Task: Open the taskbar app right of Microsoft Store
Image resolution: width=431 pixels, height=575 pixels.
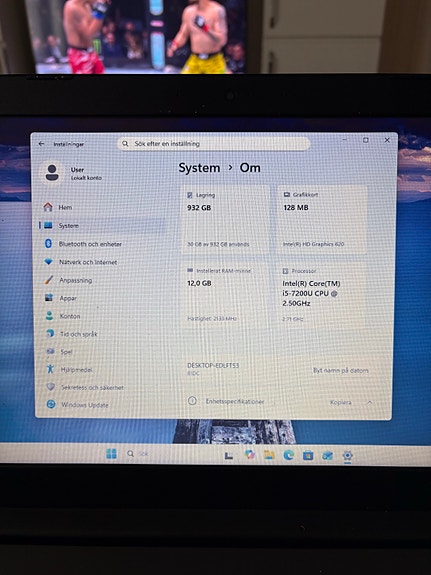Action: click(328, 455)
